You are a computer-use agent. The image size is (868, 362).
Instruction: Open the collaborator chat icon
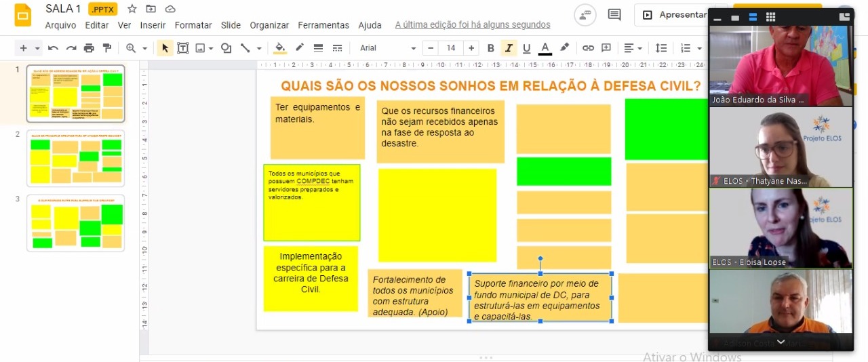pos(585,14)
